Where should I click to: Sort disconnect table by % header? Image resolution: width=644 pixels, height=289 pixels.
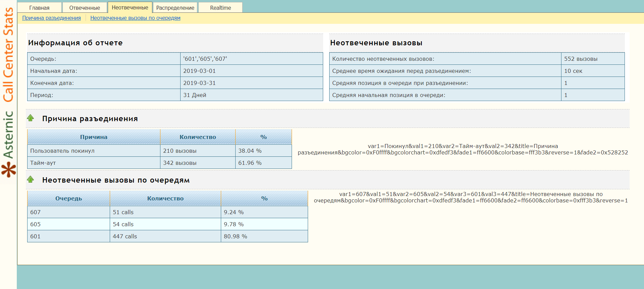pyautogui.click(x=263, y=137)
